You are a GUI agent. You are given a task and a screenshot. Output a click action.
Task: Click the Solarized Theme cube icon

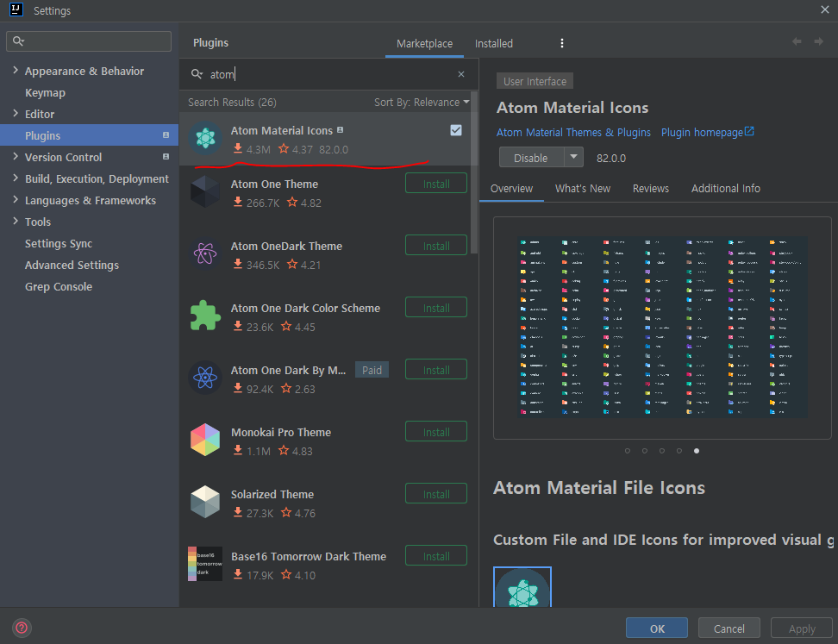pyautogui.click(x=205, y=502)
